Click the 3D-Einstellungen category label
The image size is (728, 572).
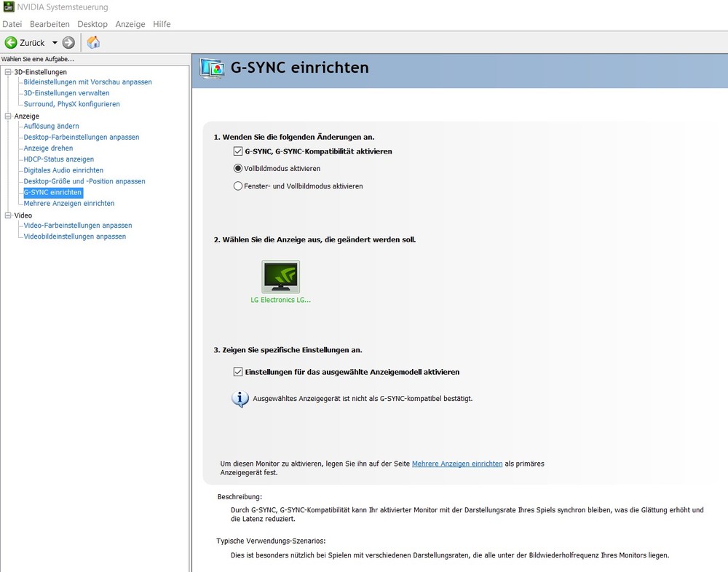pos(40,72)
